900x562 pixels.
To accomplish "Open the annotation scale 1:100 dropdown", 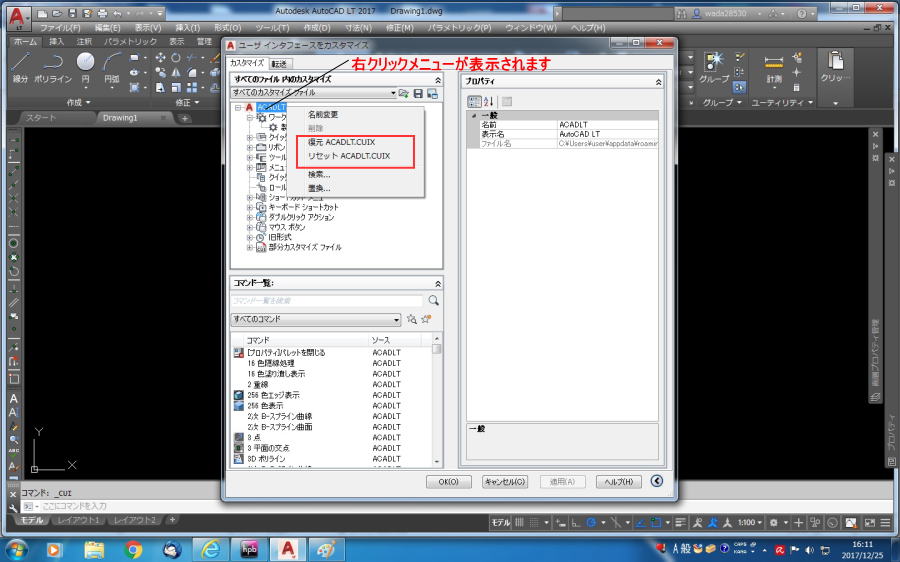I will [x=750, y=522].
